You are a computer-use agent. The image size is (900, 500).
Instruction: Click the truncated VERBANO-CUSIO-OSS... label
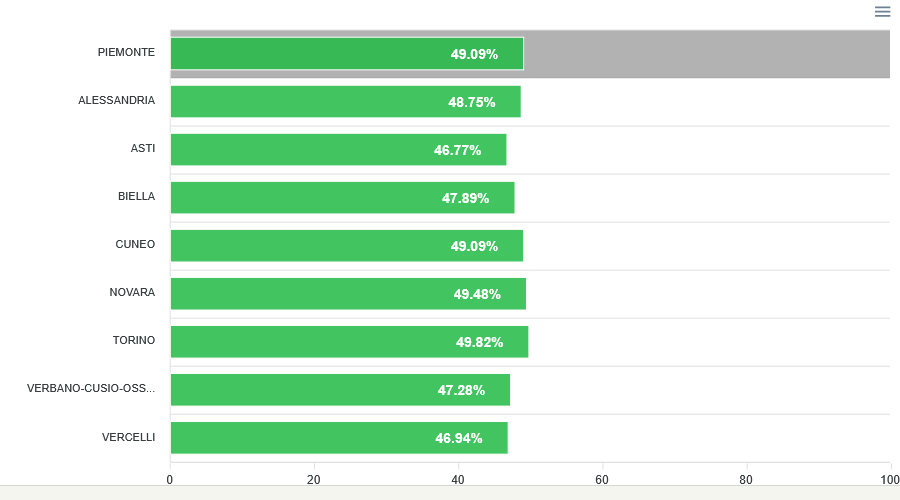pyautogui.click(x=91, y=389)
